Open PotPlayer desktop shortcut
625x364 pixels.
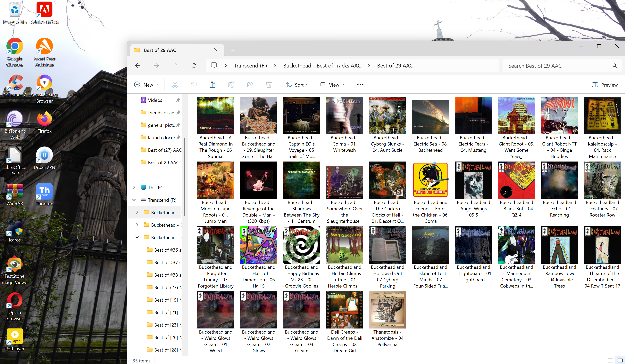click(15, 340)
